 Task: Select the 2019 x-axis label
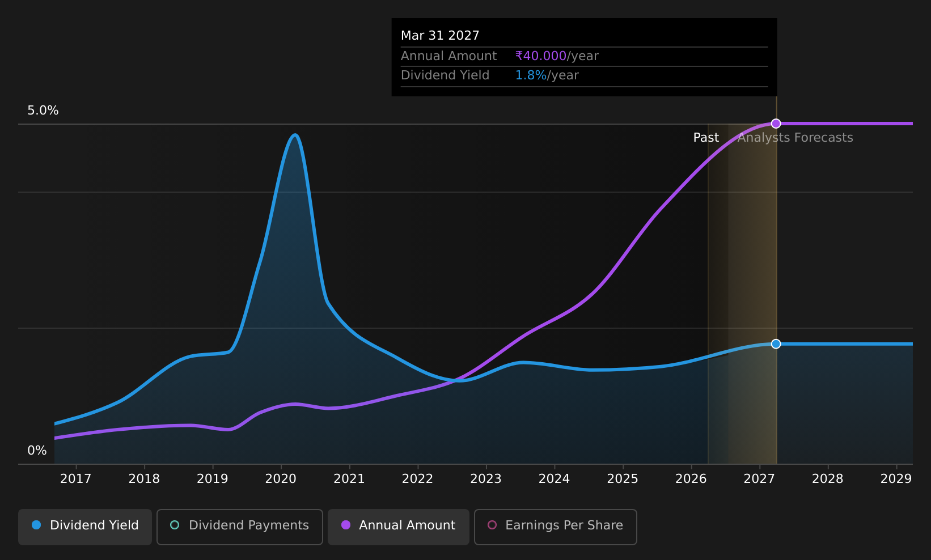(213, 479)
